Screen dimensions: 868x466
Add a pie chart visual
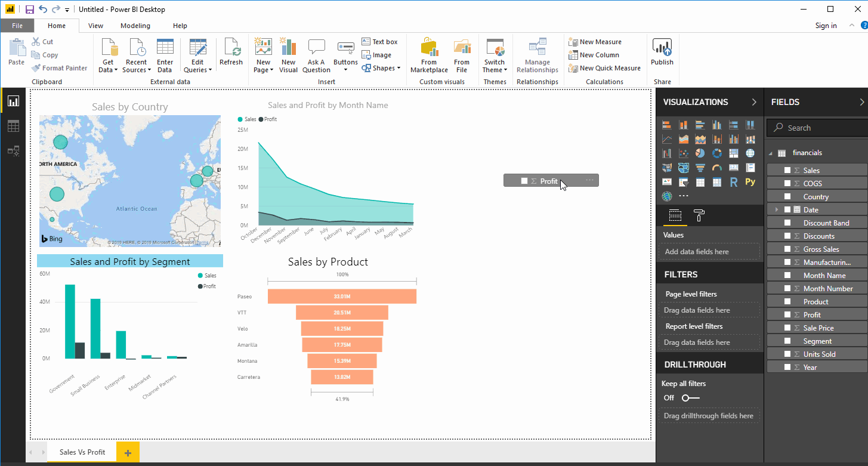[700, 153]
